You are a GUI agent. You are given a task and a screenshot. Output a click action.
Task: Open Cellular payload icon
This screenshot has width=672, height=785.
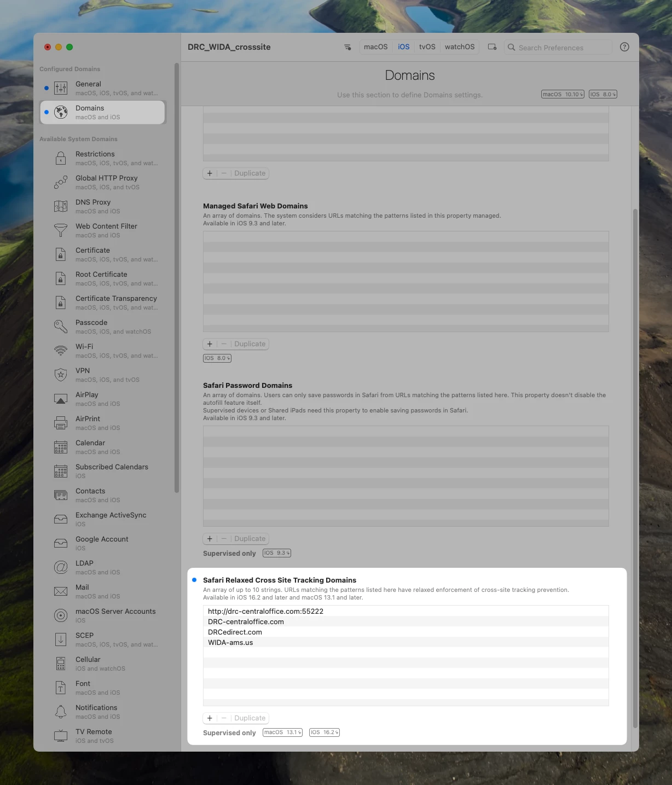[x=61, y=664]
